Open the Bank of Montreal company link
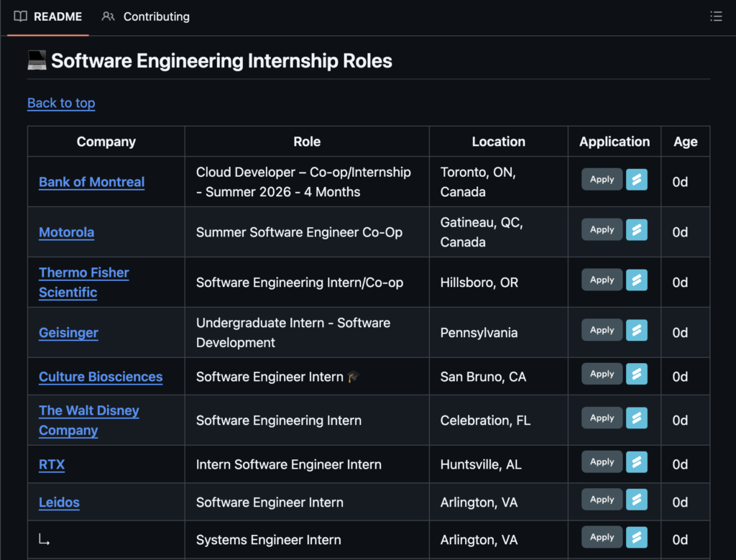 click(91, 182)
